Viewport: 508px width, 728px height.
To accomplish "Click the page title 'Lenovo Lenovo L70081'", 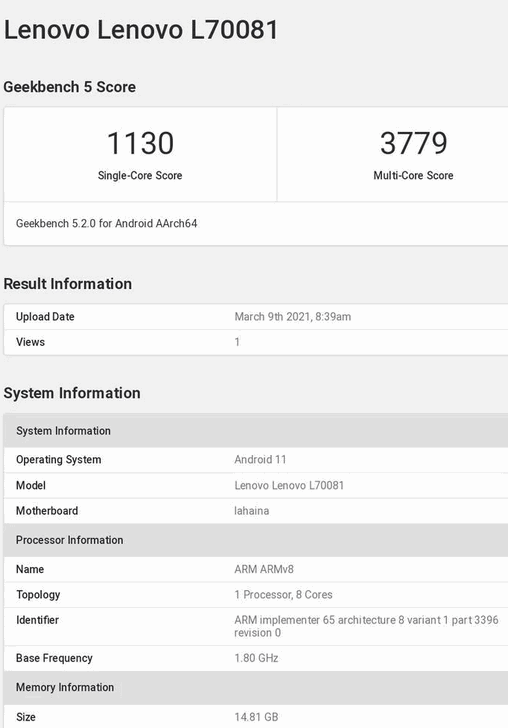I will point(141,30).
